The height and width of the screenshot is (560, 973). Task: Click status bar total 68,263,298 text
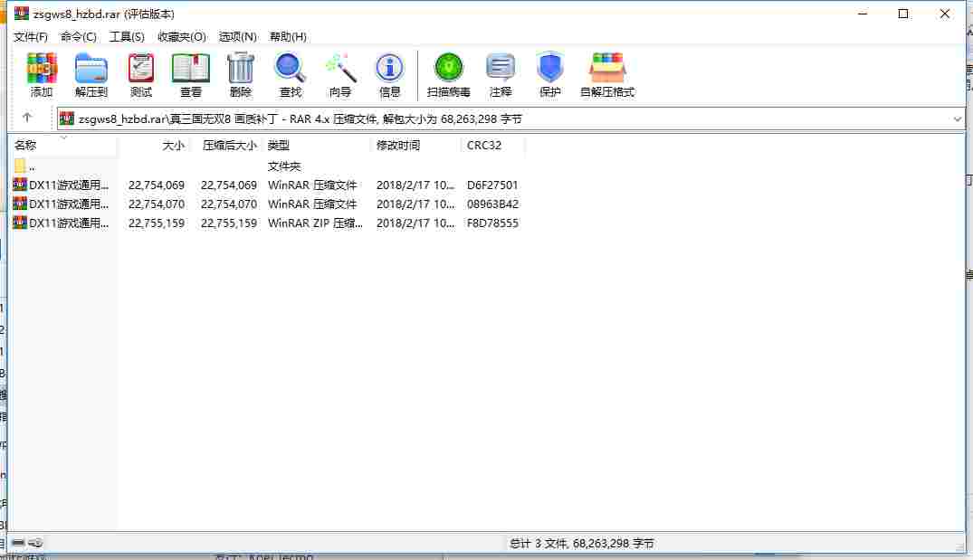581,543
